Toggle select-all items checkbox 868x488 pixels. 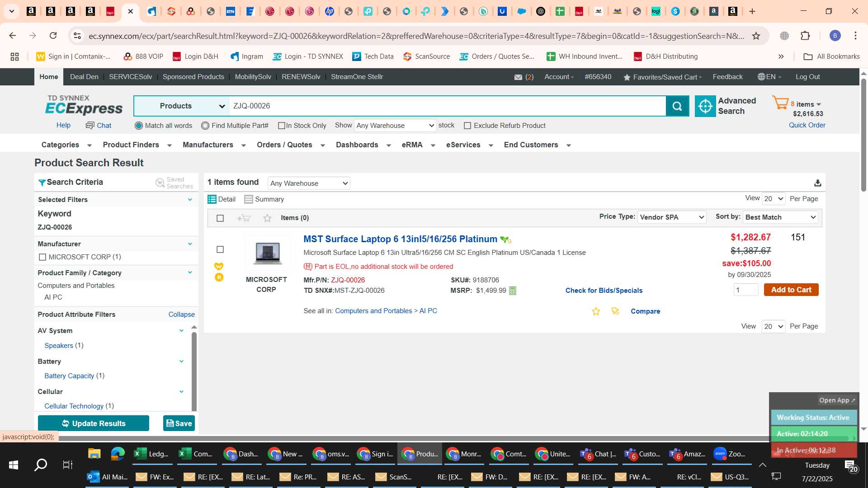(x=220, y=218)
